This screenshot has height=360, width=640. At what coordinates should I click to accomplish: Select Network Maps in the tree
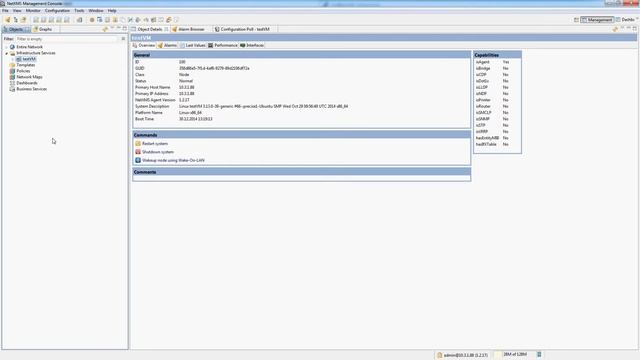[29, 77]
